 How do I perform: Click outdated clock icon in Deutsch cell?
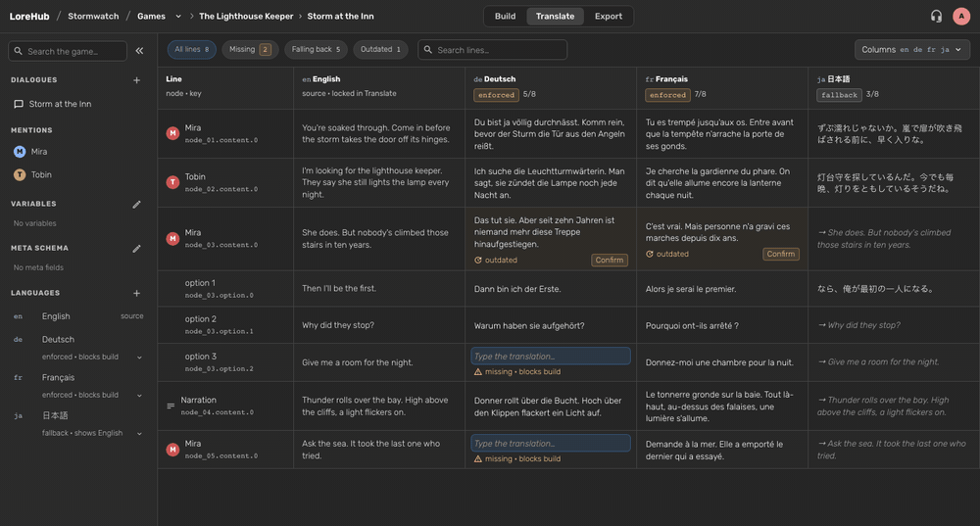coord(478,260)
